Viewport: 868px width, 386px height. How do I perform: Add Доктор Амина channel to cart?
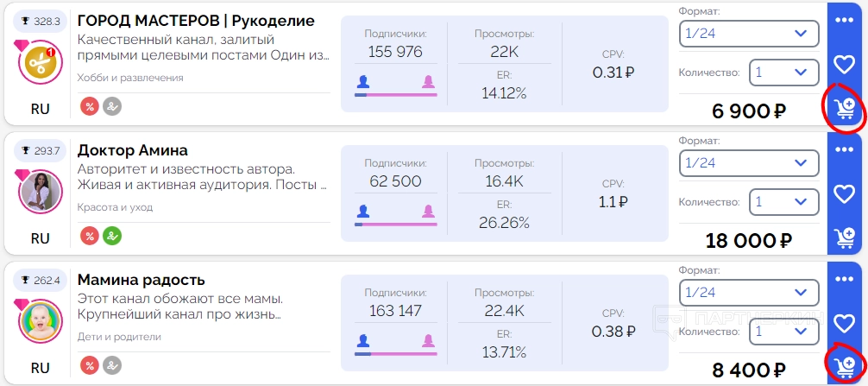point(844,237)
